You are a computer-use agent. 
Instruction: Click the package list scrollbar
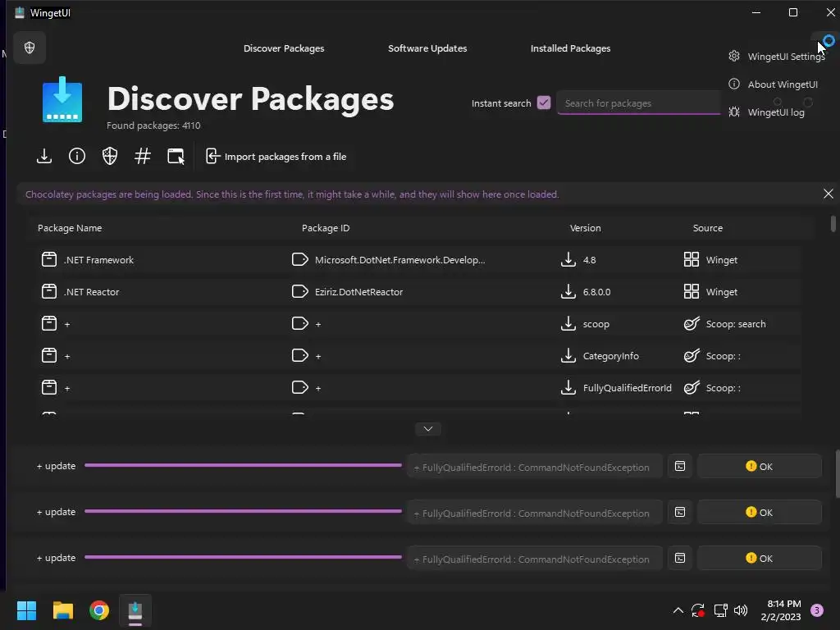coord(833,223)
